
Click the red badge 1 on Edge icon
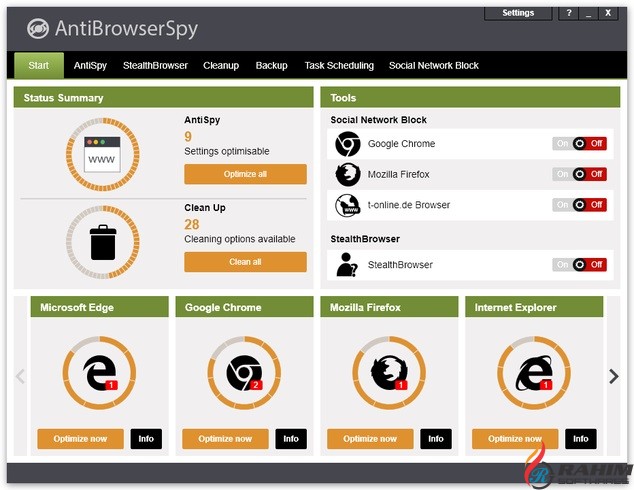click(x=112, y=385)
